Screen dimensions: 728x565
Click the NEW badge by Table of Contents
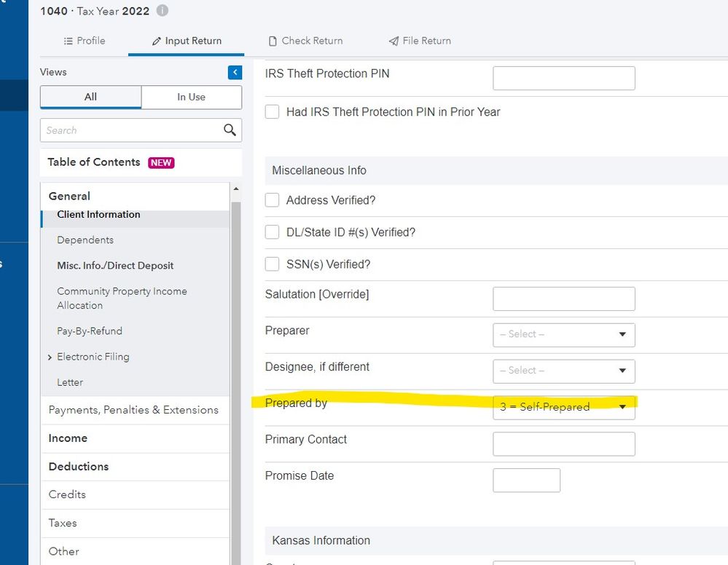pos(161,162)
